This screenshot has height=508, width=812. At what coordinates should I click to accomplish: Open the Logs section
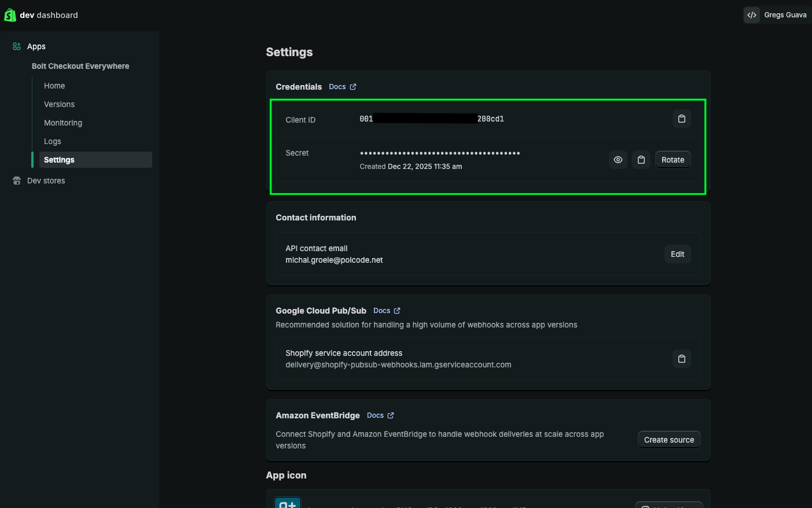point(53,141)
